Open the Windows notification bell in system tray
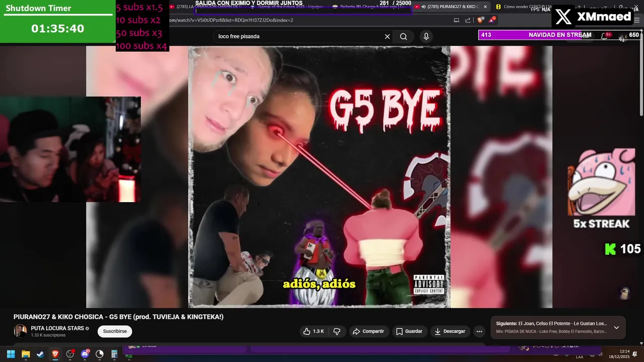 click(x=635, y=354)
